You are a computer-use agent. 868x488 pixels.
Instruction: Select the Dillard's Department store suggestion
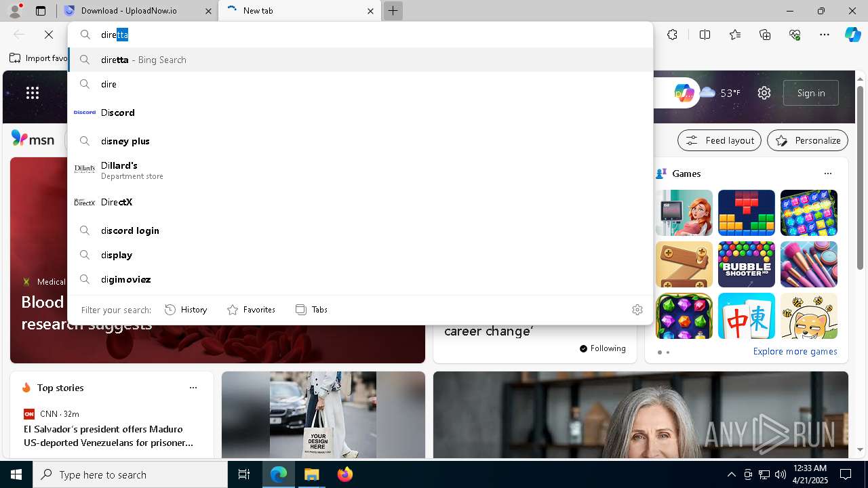point(360,171)
